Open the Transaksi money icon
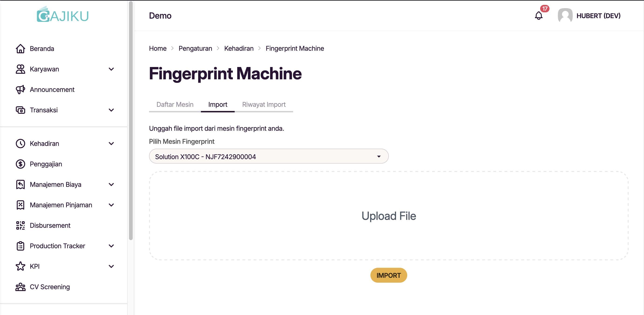 [x=20, y=110]
